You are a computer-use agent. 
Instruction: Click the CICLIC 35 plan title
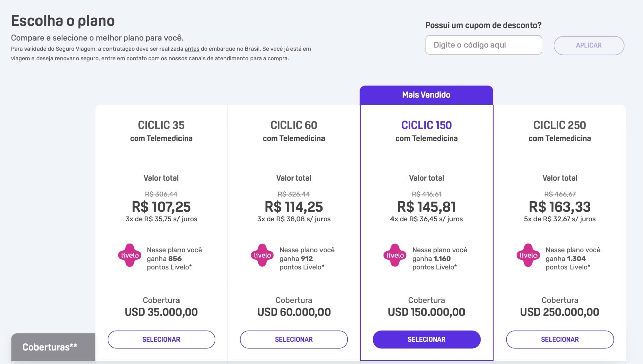161,125
